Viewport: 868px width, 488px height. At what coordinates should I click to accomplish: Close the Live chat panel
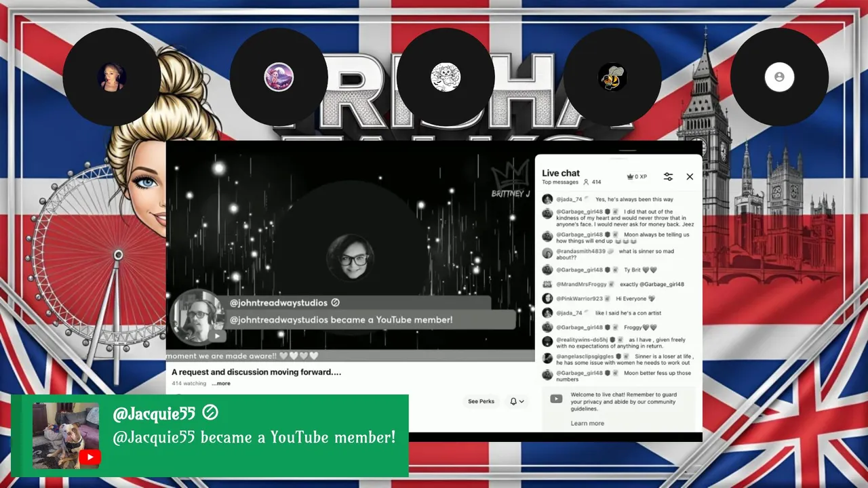pyautogui.click(x=690, y=176)
